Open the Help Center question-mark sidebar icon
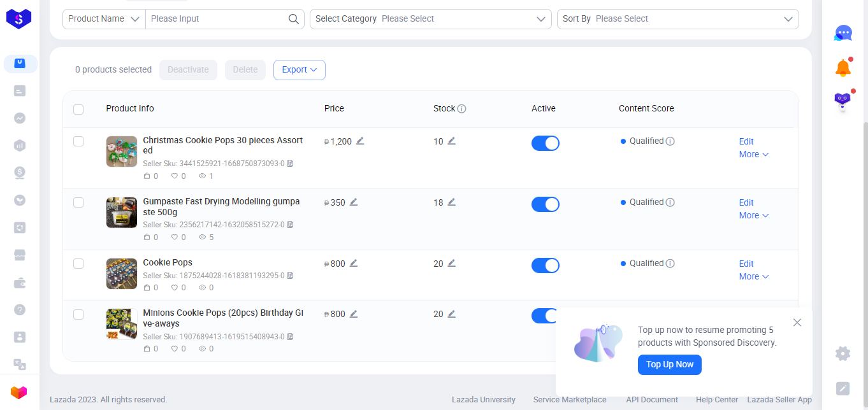 [20, 309]
